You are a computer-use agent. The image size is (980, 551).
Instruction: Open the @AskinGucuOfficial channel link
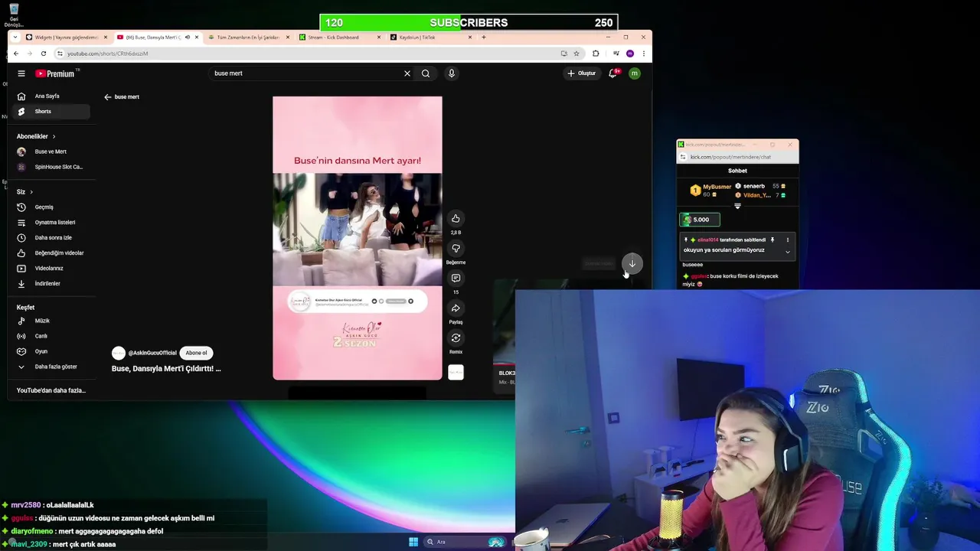click(x=152, y=353)
